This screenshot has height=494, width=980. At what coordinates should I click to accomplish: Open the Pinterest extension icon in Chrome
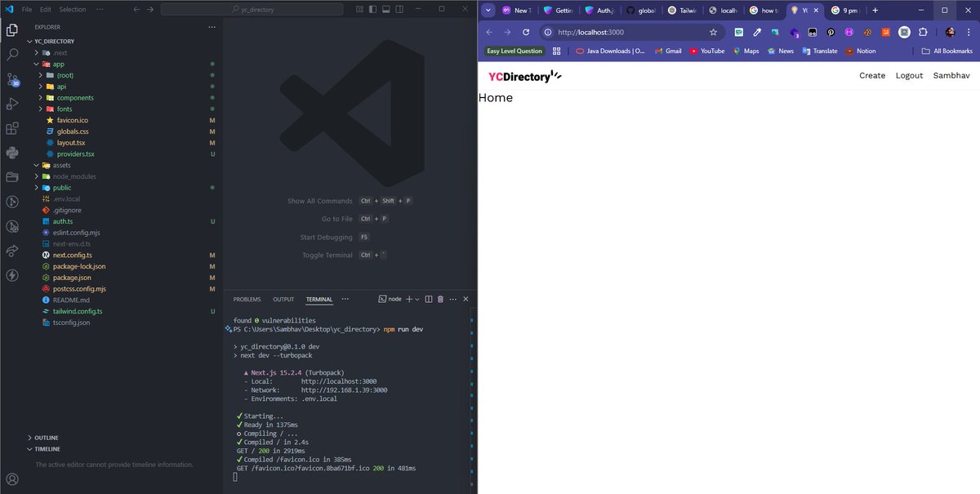coord(831,32)
